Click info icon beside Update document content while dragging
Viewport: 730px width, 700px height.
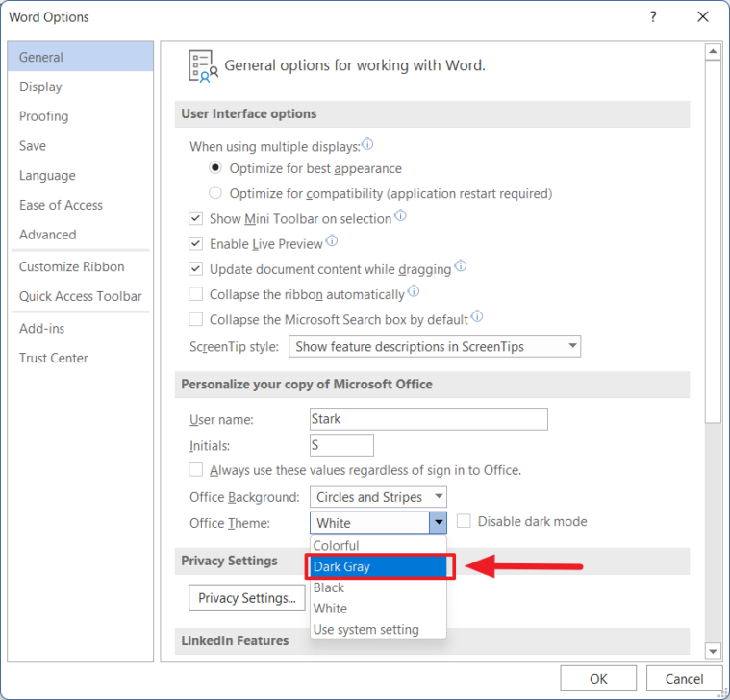tap(461, 266)
